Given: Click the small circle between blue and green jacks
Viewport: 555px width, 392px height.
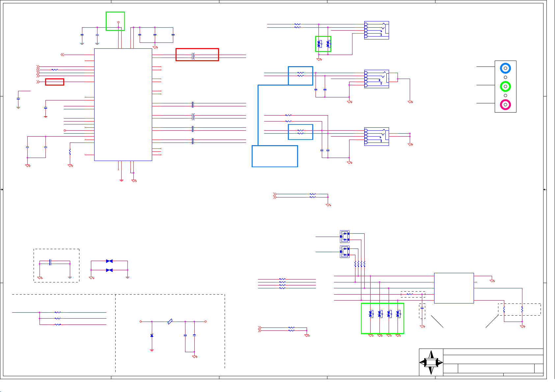Looking at the screenshot, I should pos(505,77).
